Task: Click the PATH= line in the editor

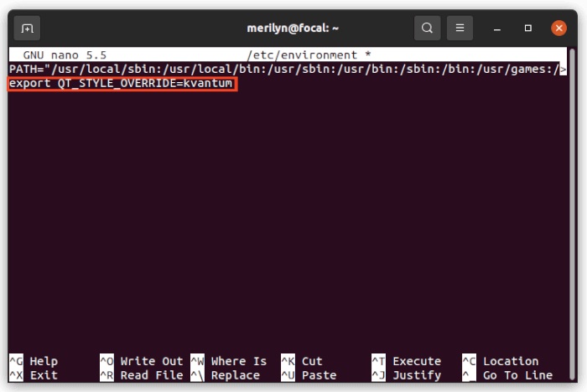Action: coord(283,69)
